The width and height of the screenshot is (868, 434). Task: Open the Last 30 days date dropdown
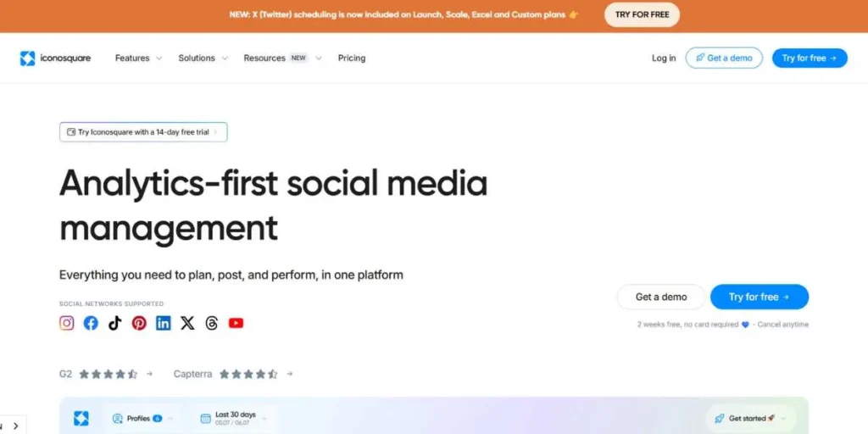pyautogui.click(x=234, y=419)
